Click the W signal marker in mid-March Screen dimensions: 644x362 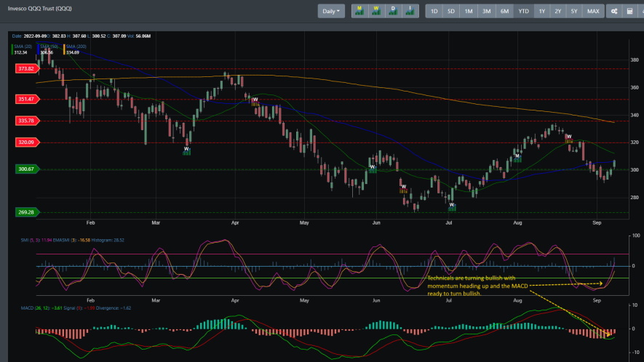[186, 151]
